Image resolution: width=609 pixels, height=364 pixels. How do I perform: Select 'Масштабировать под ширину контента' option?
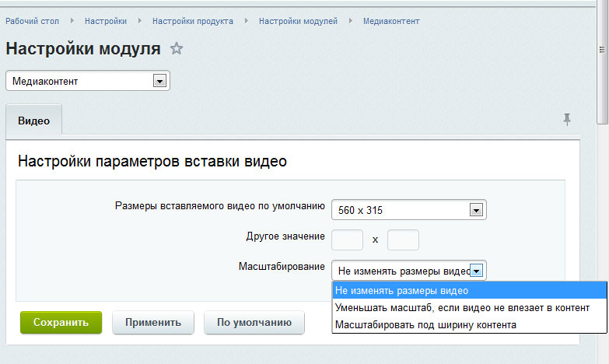click(469, 325)
